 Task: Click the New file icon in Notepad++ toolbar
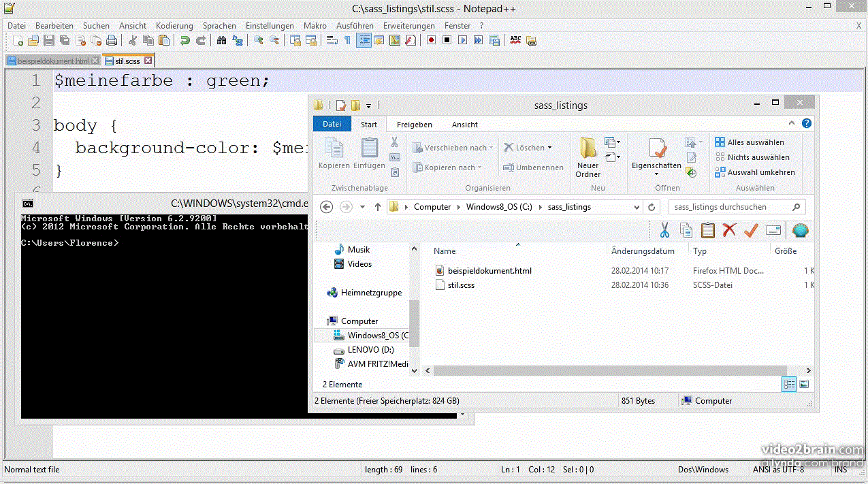click(18, 40)
